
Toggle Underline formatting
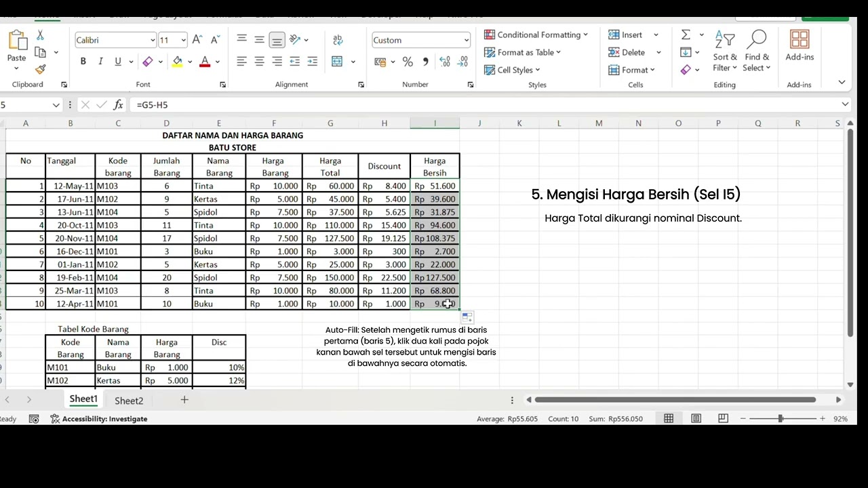click(118, 62)
